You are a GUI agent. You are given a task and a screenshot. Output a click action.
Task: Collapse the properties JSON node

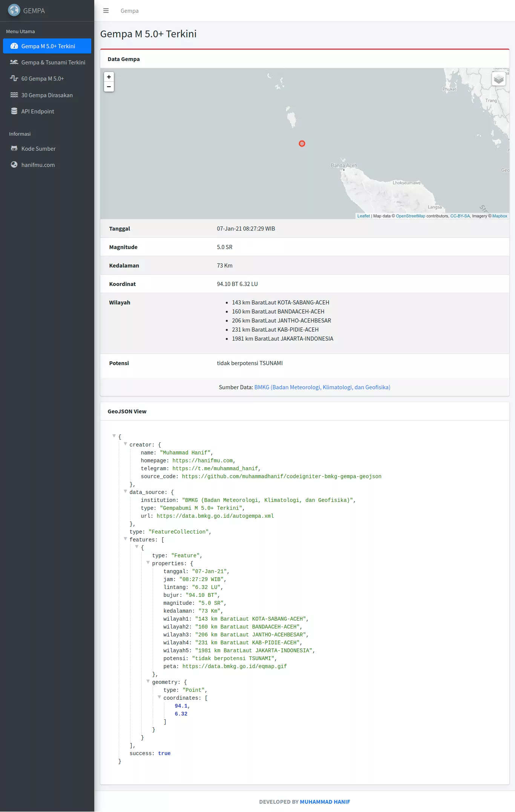pos(148,563)
